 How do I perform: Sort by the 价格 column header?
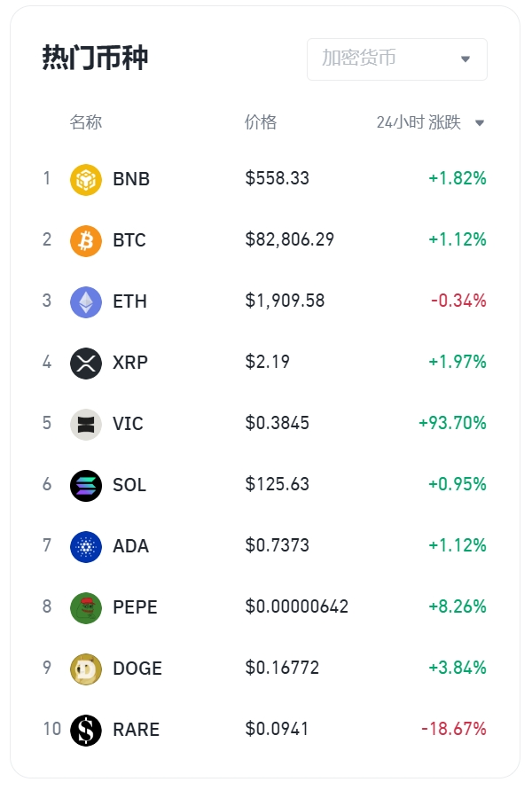point(261,122)
